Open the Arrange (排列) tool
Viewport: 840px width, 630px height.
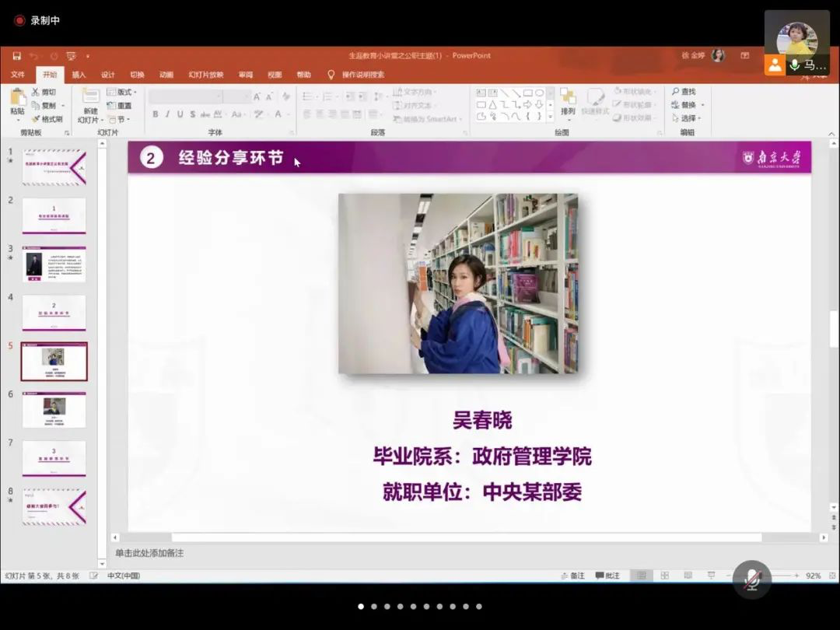point(568,101)
